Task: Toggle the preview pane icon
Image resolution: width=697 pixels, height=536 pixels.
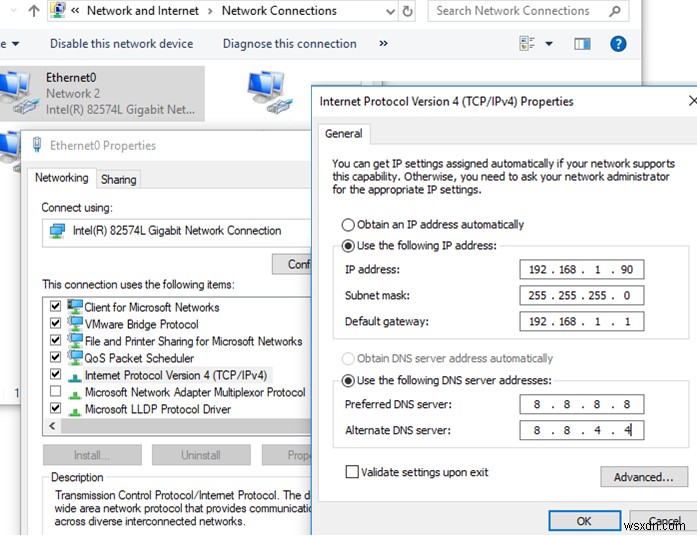Action: (x=582, y=44)
